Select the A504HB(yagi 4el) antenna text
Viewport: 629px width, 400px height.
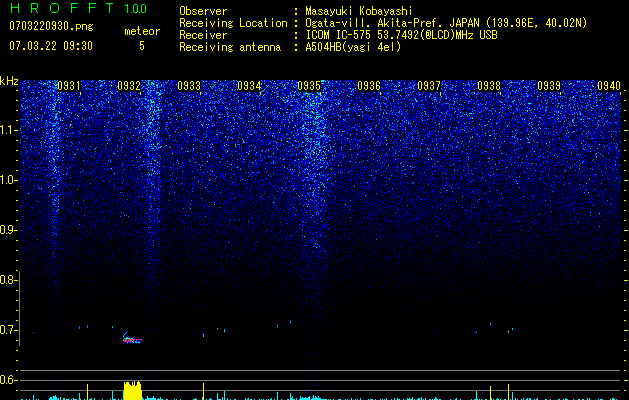pos(353,47)
